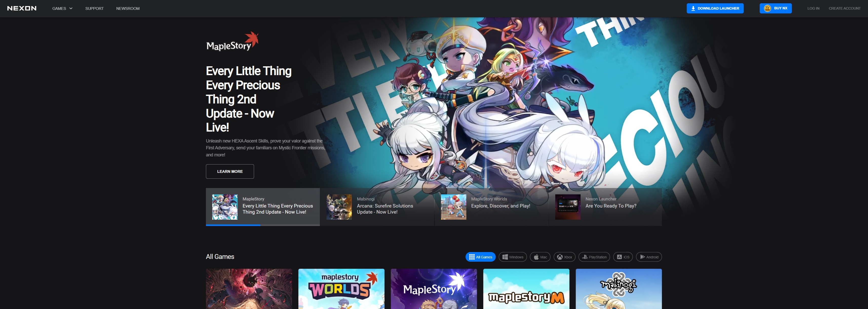Open the MapleStory Worlds game card
The image size is (868, 309).
point(341,289)
